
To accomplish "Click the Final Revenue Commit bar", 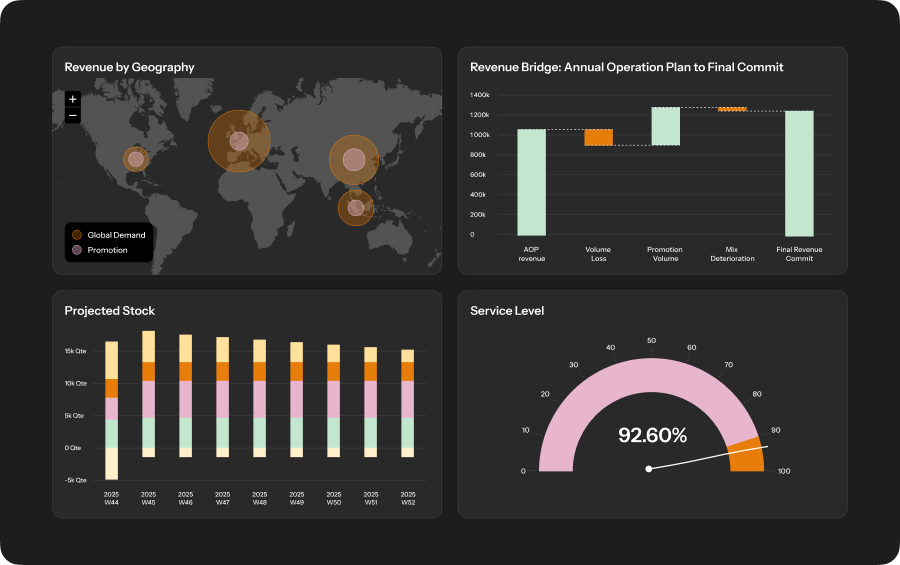I will click(799, 173).
